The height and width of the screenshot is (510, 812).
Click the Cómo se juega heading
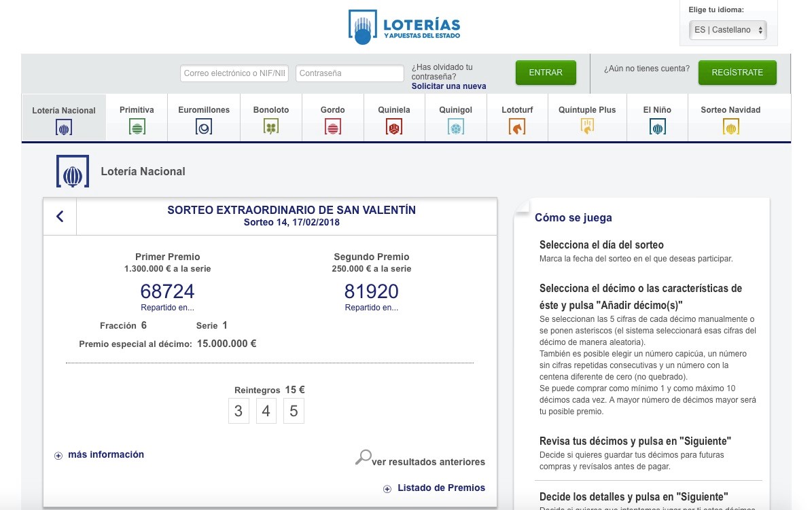click(573, 218)
